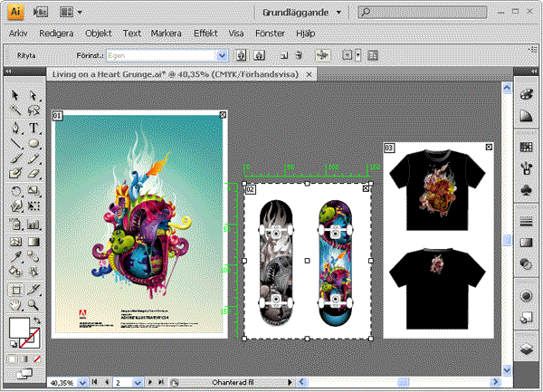Viewport: 543px width, 392px height.
Task: Select the black arrow Selection tool
Action: (x=14, y=95)
